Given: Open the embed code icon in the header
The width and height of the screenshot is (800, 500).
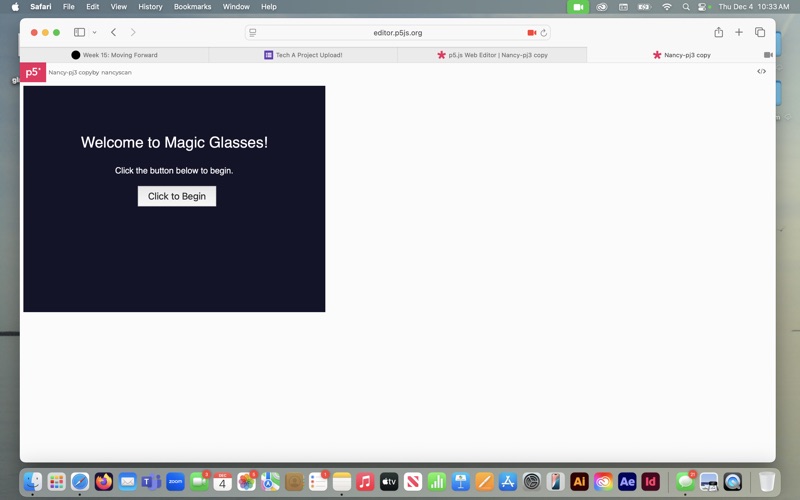Looking at the screenshot, I should [x=761, y=71].
